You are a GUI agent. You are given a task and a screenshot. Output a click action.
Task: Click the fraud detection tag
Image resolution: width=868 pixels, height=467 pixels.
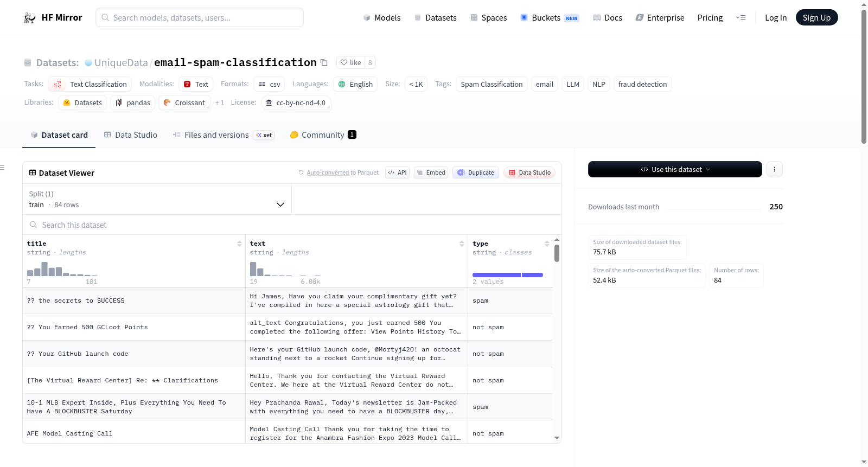(x=642, y=84)
